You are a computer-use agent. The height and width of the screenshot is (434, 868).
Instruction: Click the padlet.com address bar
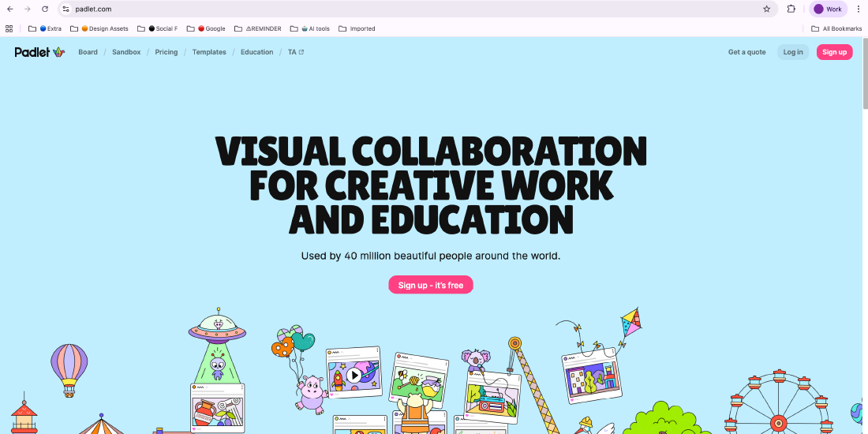[395, 9]
